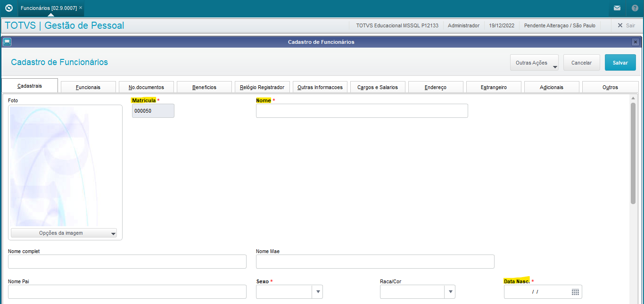This screenshot has width=644, height=304.
Task: Click TOTVS Educacional MSSQL P12133 text
Action: (x=397, y=25)
